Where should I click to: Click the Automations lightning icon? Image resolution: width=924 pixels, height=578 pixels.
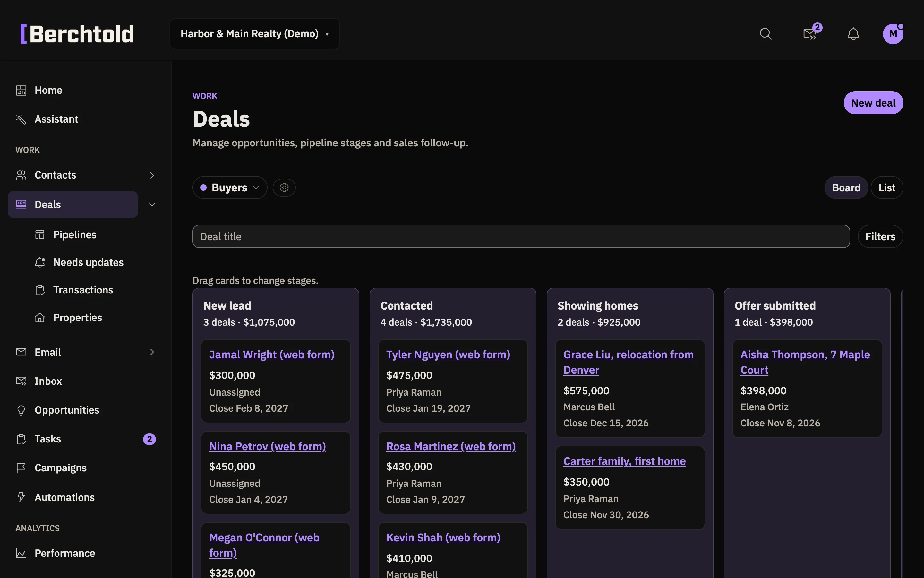21,497
